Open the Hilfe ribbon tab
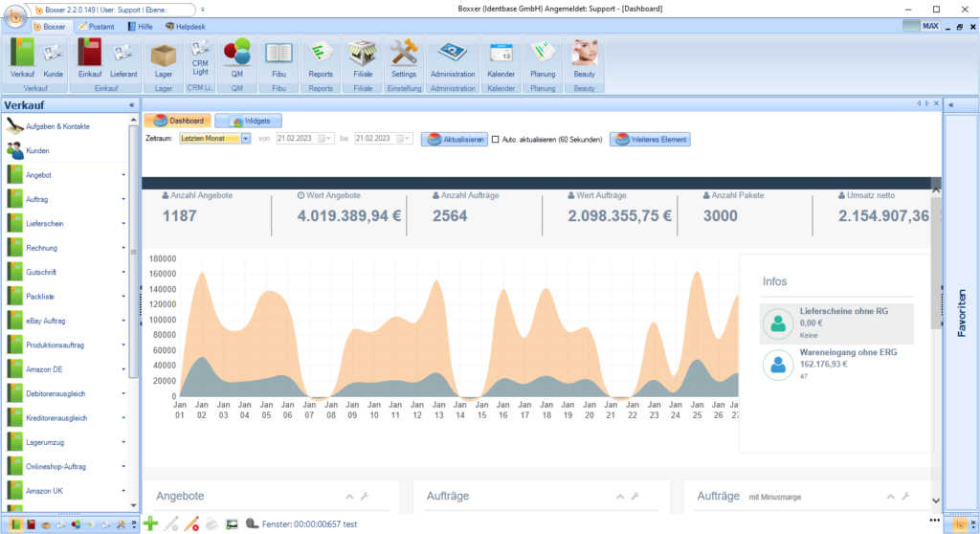 [x=141, y=27]
